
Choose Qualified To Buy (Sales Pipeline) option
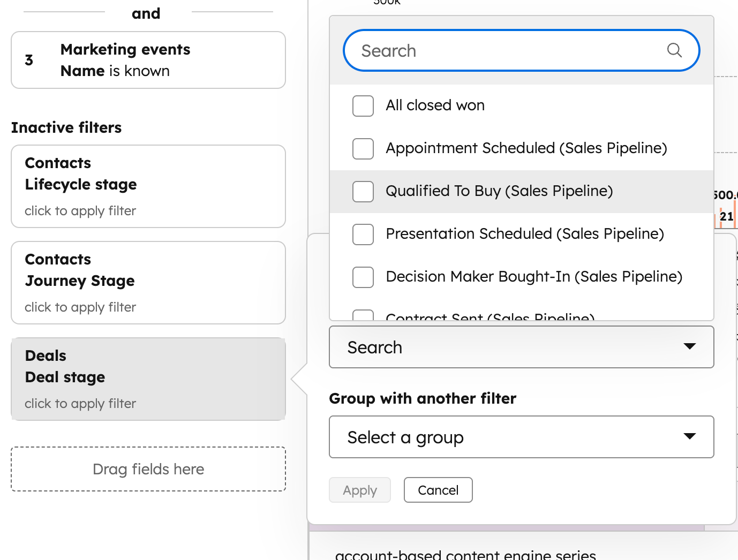(x=499, y=191)
